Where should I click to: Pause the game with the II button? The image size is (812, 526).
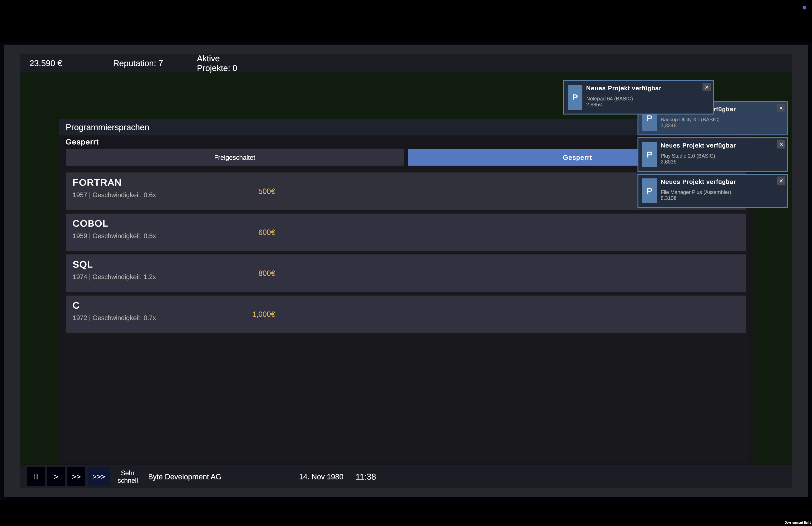pos(36,477)
